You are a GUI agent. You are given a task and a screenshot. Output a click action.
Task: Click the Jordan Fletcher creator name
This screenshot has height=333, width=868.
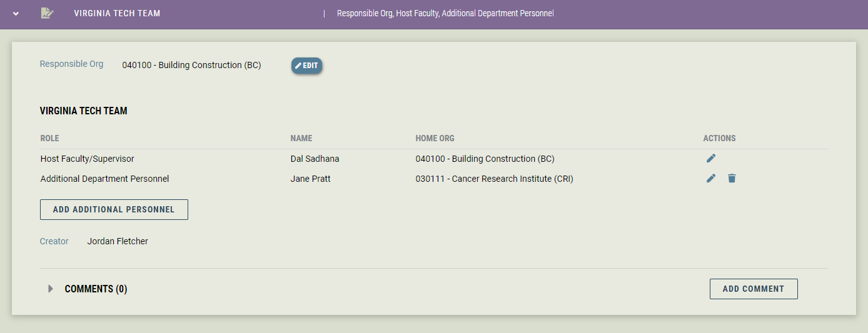pos(118,241)
